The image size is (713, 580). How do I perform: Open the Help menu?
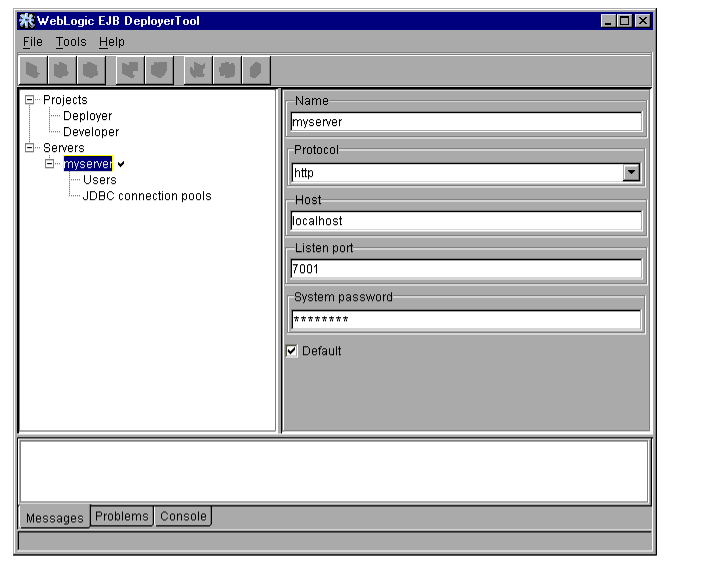pyautogui.click(x=112, y=42)
